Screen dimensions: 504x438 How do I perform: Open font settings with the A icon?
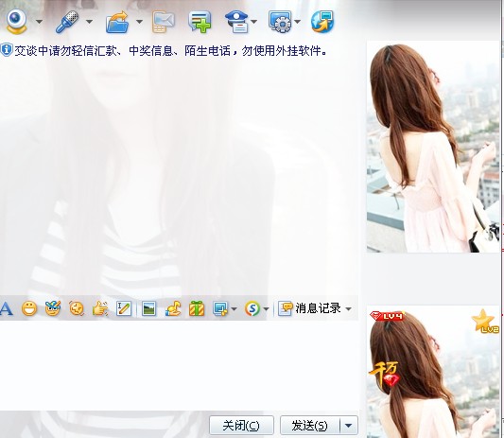6,308
